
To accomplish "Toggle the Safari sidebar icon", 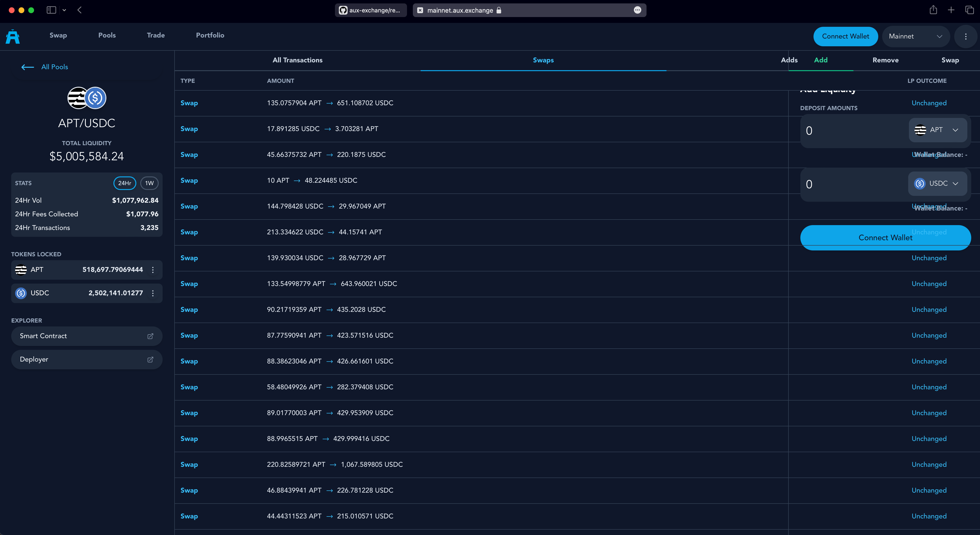I will coord(51,10).
